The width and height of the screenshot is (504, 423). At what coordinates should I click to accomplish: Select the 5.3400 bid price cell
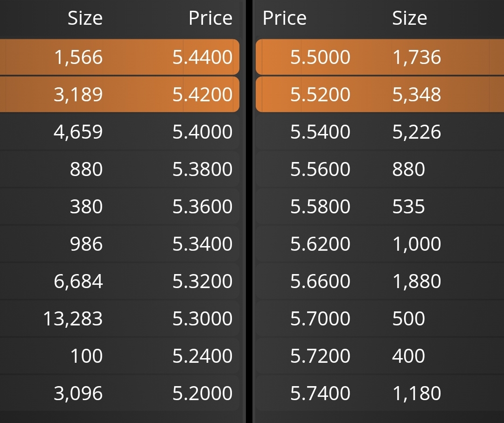point(202,244)
